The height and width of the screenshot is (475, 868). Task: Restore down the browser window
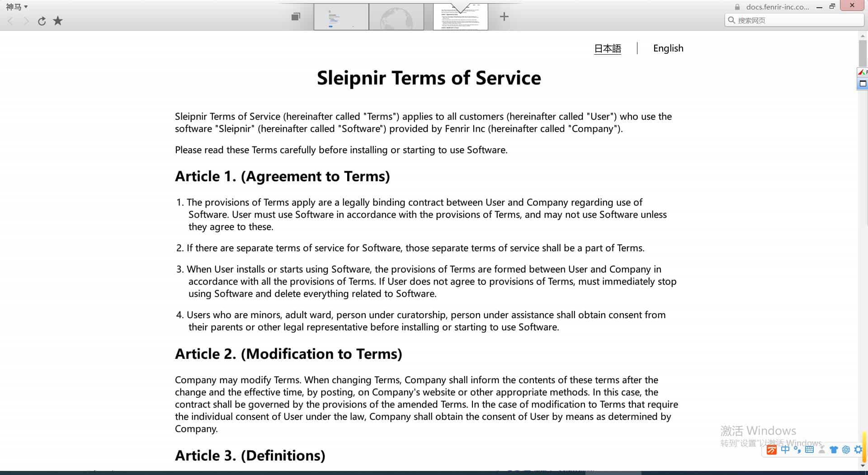pos(832,6)
